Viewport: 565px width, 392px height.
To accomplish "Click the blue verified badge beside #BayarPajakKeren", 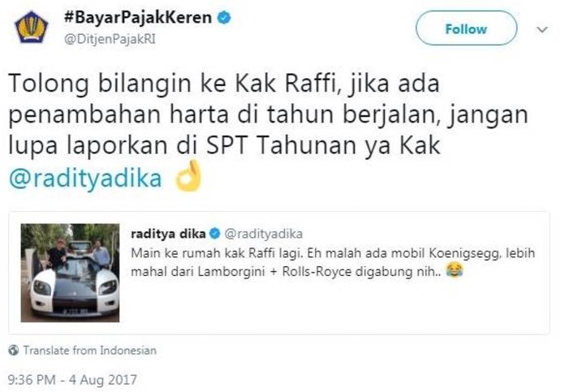I will point(224,17).
